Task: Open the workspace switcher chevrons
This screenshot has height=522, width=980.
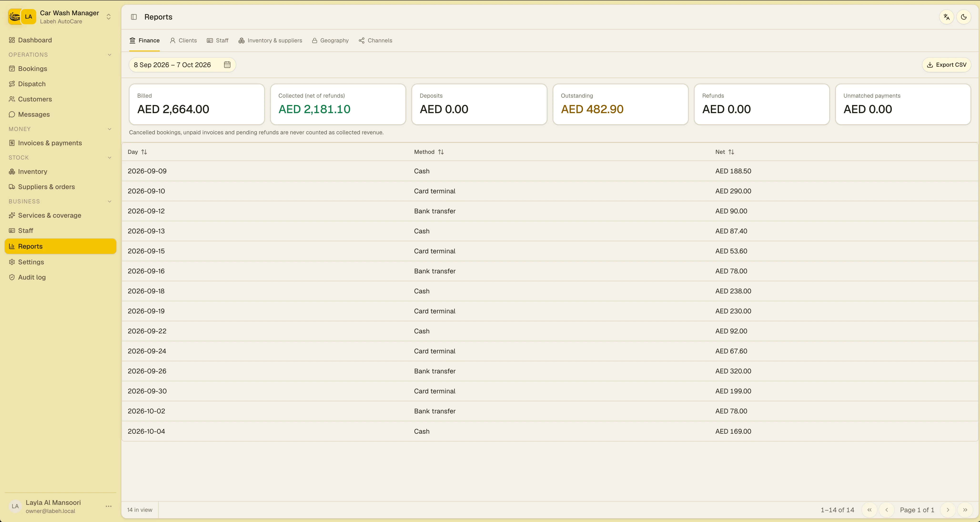Action: coord(108,17)
